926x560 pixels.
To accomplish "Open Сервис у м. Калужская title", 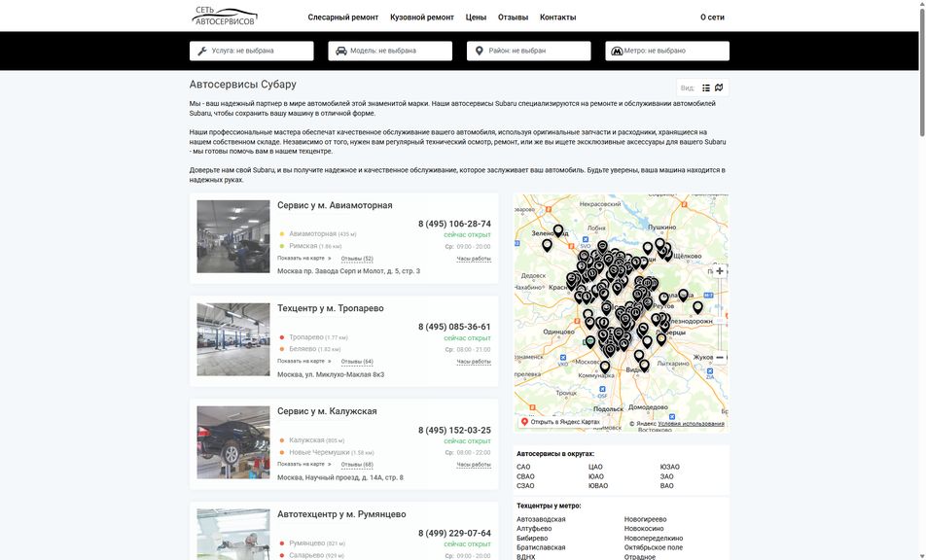I will [327, 411].
